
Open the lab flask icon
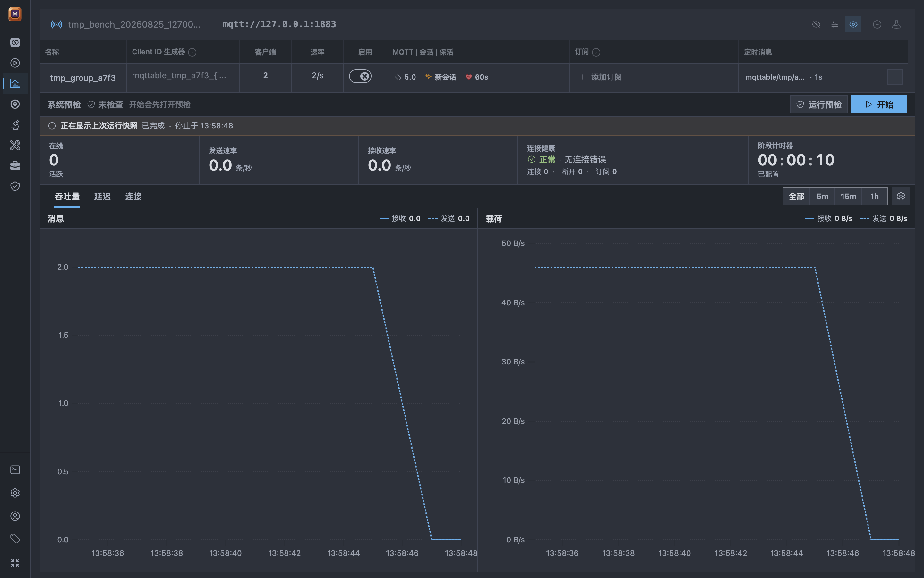point(896,24)
